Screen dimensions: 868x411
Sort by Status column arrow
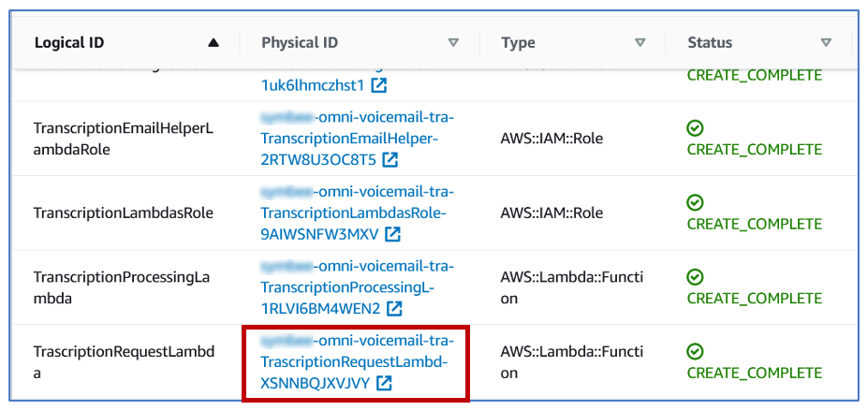pos(827,42)
